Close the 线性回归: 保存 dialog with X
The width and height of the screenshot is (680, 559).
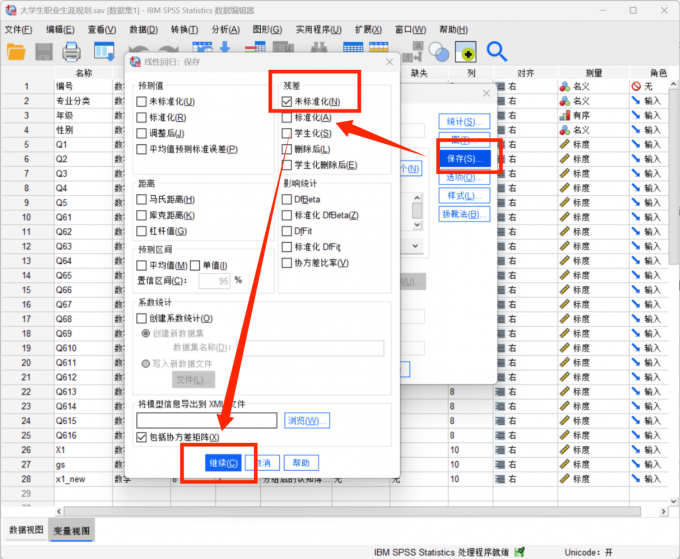pyautogui.click(x=387, y=62)
